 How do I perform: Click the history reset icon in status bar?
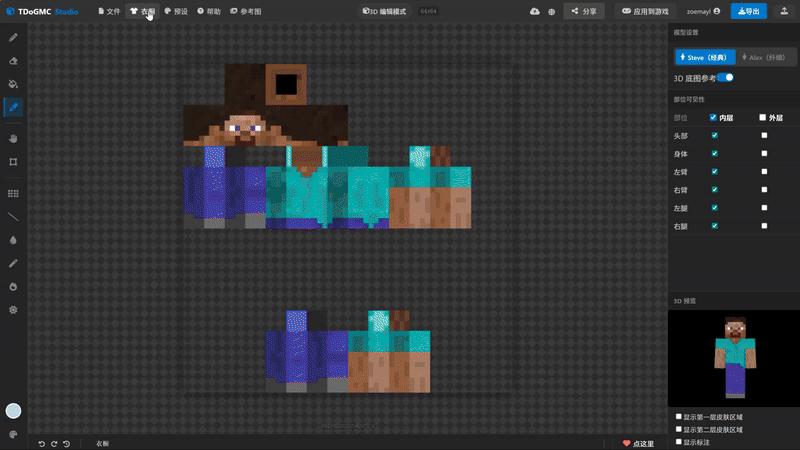click(x=66, y=444)
